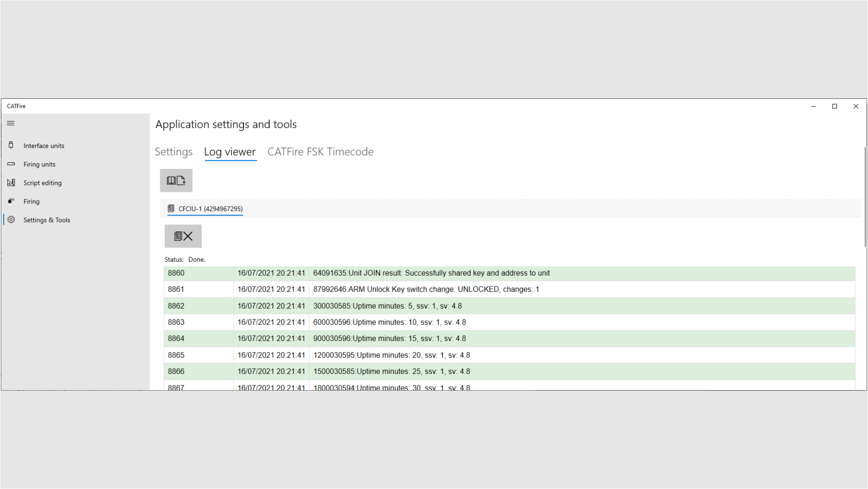Screen dimensions: 868x489
Task: Open the CATFire FSK Timecode tab
Action: click(x=320, y=152)
